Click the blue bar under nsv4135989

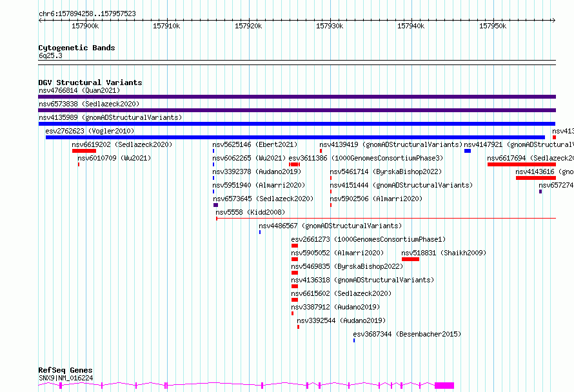(297, 124)
